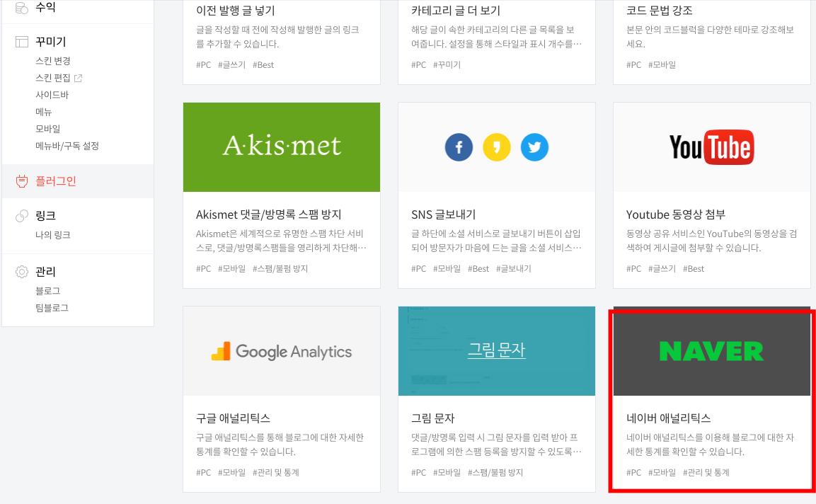Image resolution: width=816 pixels, height=504 pixels.
Task: Open 블로그 under 관리
Action: coord(48,291)
